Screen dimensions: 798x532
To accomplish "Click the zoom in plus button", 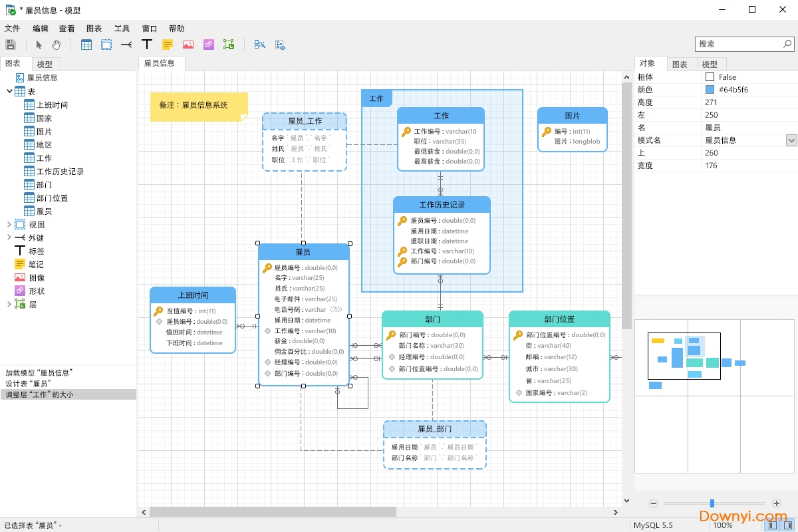I will point(776,503).
